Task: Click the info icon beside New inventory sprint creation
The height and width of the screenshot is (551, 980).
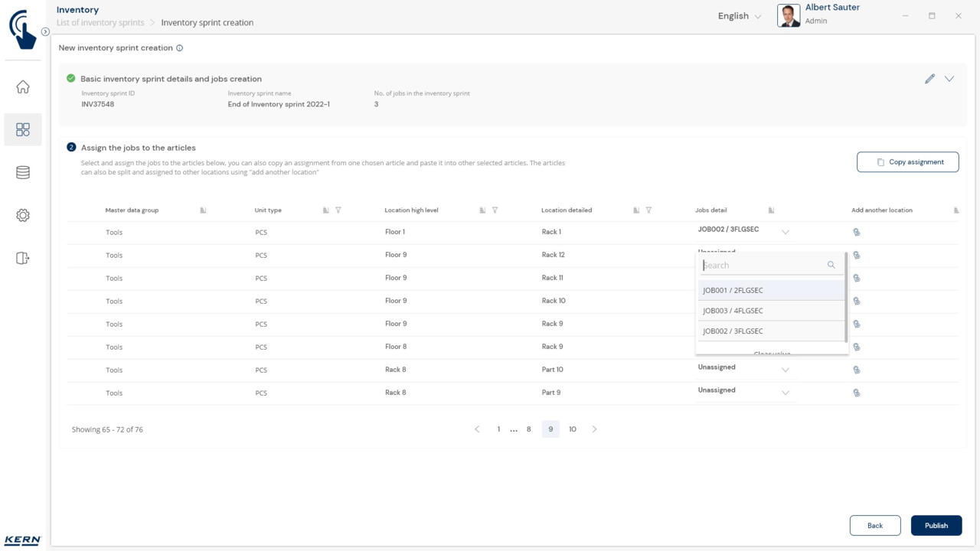Action: tap(180, 48)
